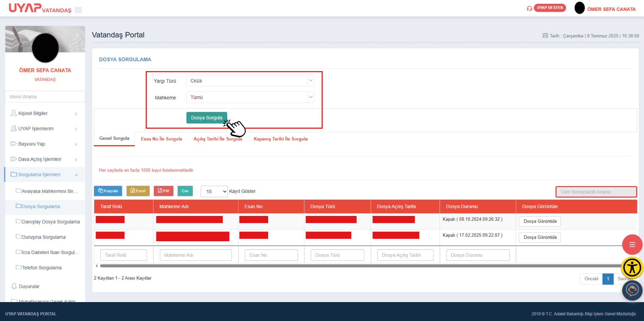Image resolution: width=644 pixels, height=321 pixels.
Task: Change the Kayıt Göster count dropdown
Action: point(214,192)
